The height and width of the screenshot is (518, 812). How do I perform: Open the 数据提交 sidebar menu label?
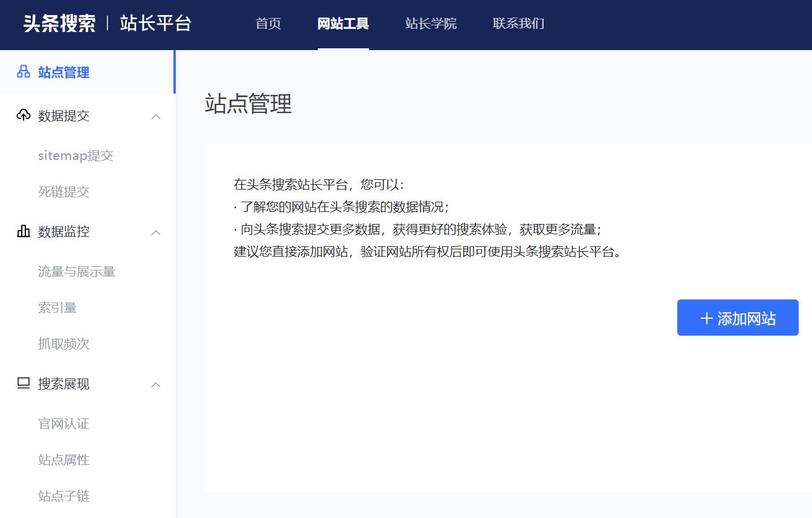tap(63, 116)
